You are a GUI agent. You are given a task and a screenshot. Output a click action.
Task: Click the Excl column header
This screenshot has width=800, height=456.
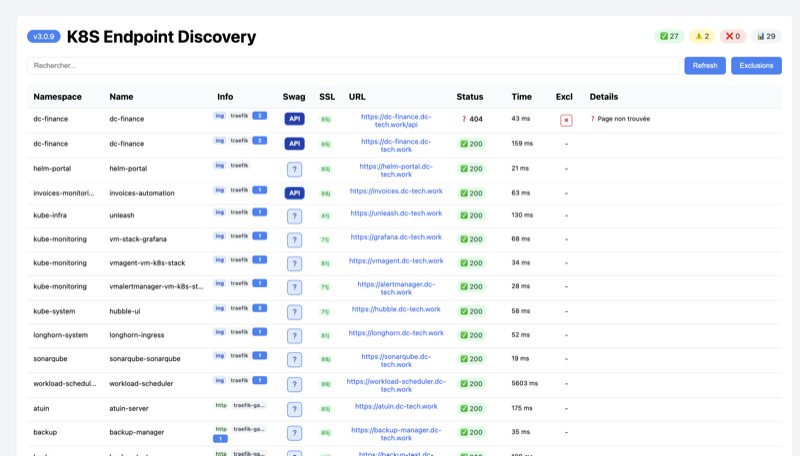click(564, 97)
